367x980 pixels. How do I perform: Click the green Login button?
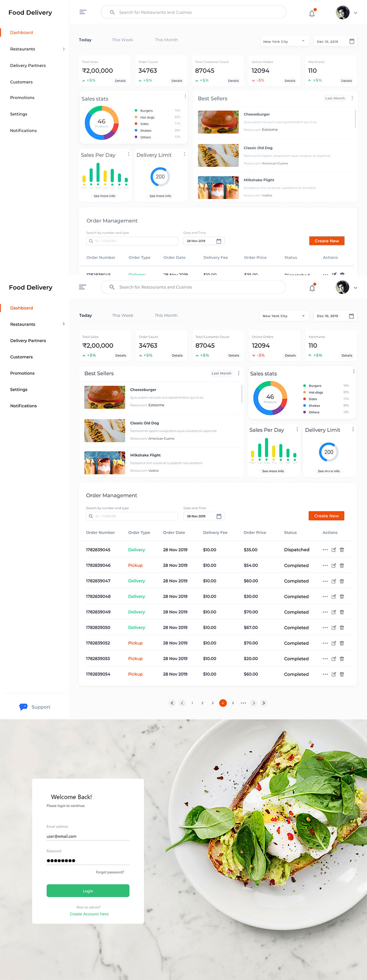pos(88,891)
